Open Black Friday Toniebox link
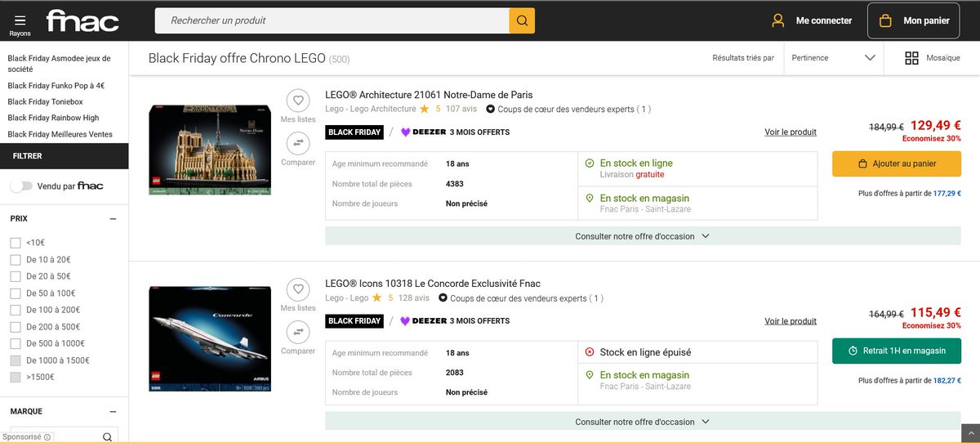Image resolution: width=980 pixels, height=443 pixels. [46, 101]
